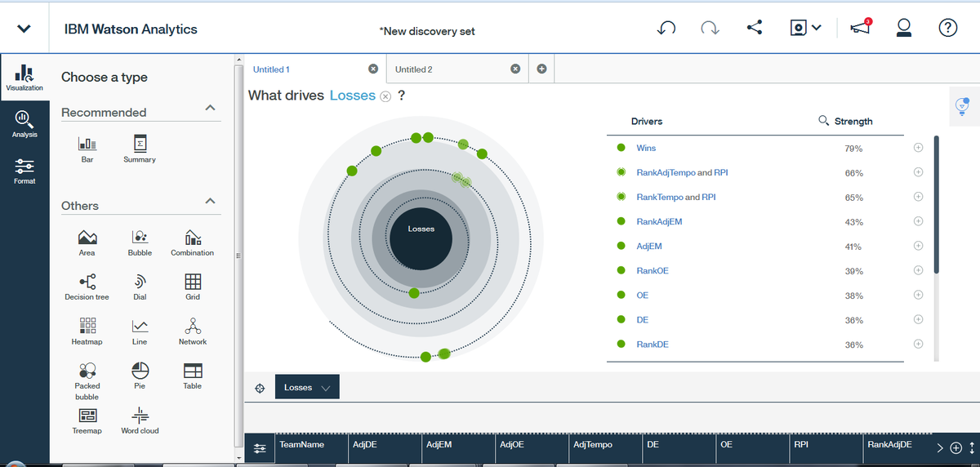Choose the Area chart type
The image size is (980, 467).
(87, 242)
